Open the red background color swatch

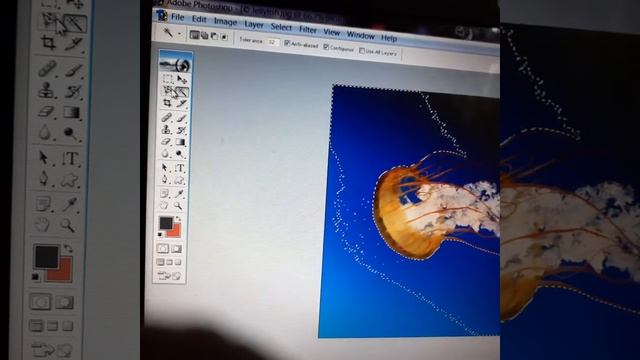[x=176, y=232]
